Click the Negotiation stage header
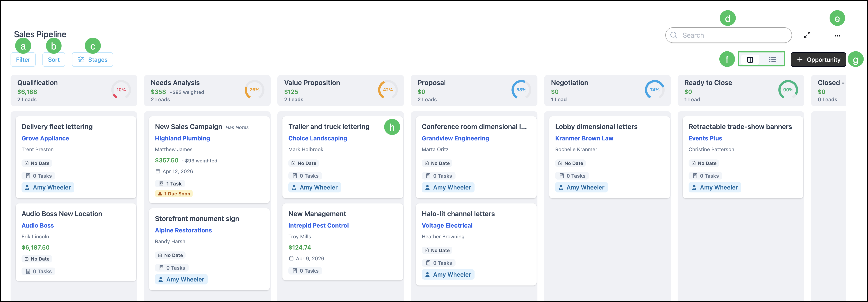The height and width of the screenshot is (302, 868). click(x=607, y=91)
